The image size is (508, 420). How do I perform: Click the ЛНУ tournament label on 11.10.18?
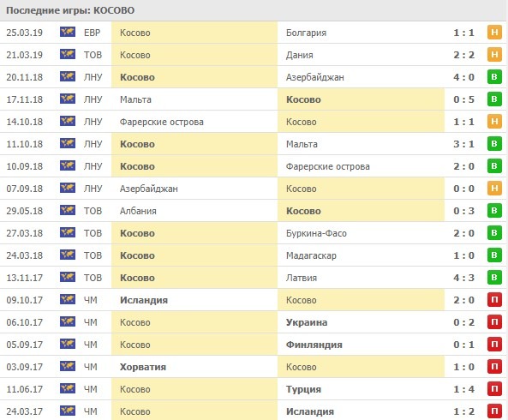click(93, 144)
